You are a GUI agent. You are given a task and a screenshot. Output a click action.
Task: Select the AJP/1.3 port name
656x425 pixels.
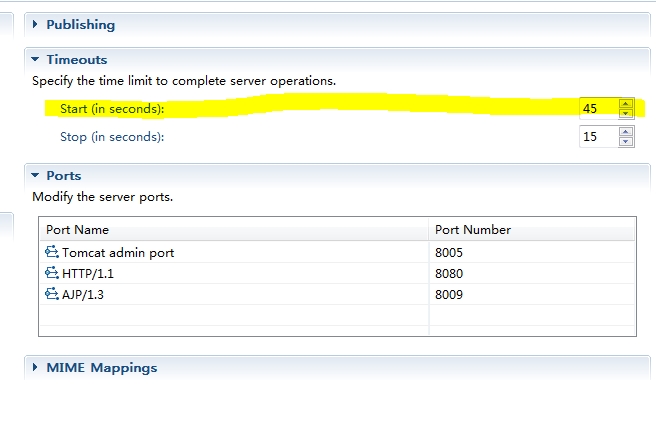83,294
